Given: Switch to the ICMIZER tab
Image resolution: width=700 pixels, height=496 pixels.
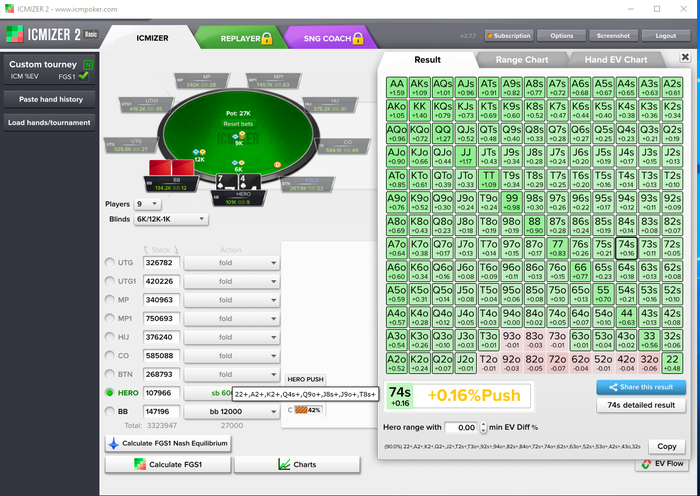Looking at the screenshot, I should (x=152, y=38).
